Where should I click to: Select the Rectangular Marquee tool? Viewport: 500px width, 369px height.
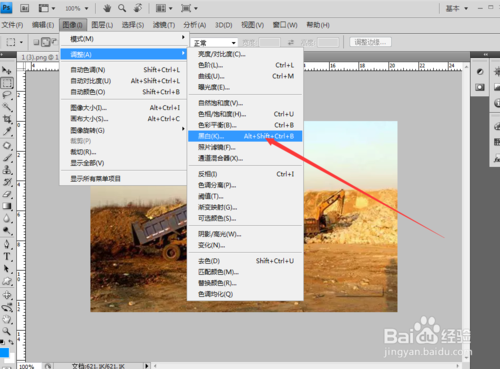[7, 82]
